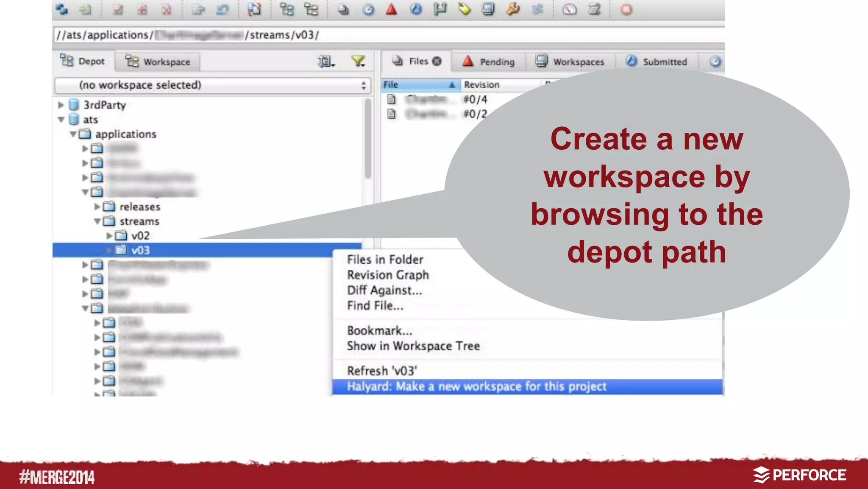Click the depot tree vertical scrollbar
This screenshot has width=868, height=489.
(368, 138)
